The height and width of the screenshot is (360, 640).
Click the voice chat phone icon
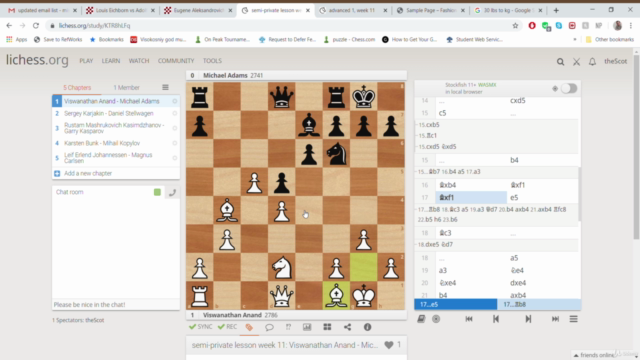[x=172, y=192]
